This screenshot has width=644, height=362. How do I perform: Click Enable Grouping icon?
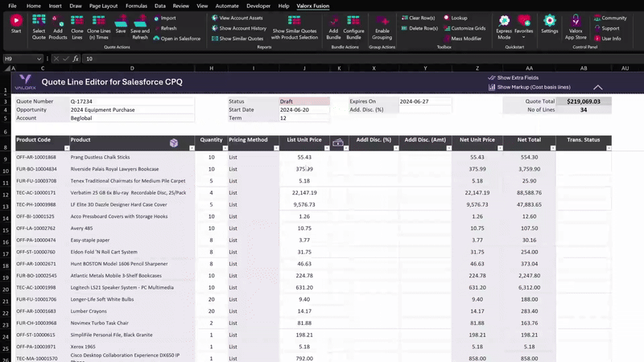[382, 27]
